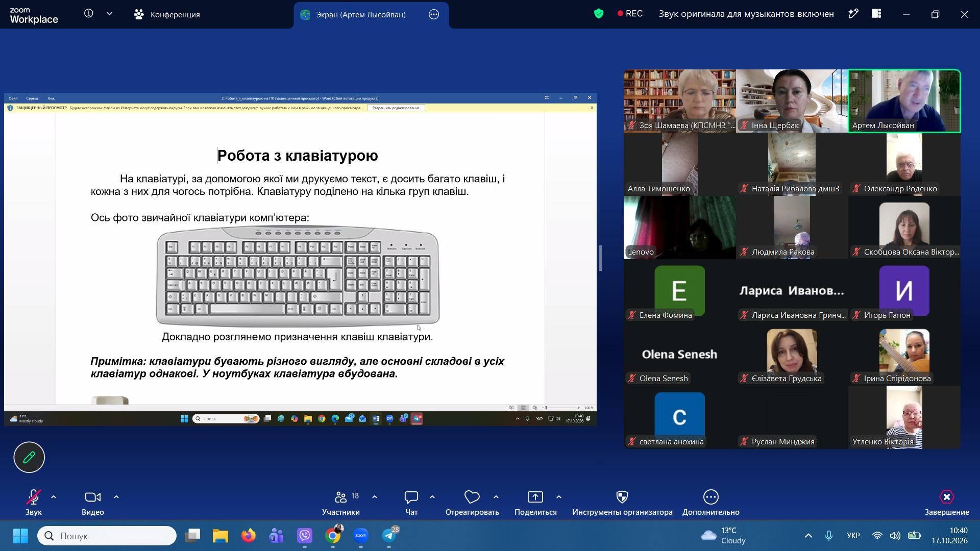End the meeting with Завершение

(x=947, y=503)
